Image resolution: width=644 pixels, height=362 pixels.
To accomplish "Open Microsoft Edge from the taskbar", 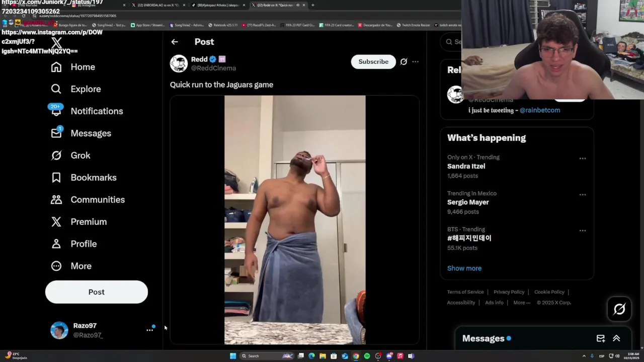I will pos(311,356).
